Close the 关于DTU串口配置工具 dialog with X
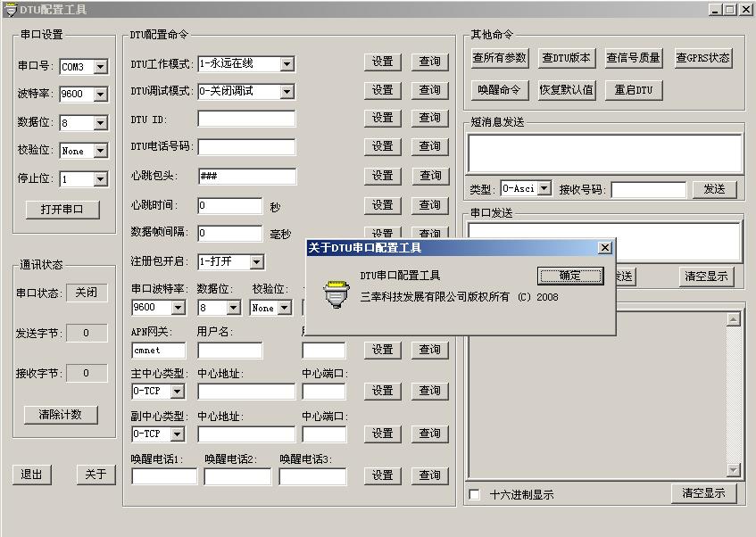Viewport: 756px width, 537px height. tap(604, 248)
